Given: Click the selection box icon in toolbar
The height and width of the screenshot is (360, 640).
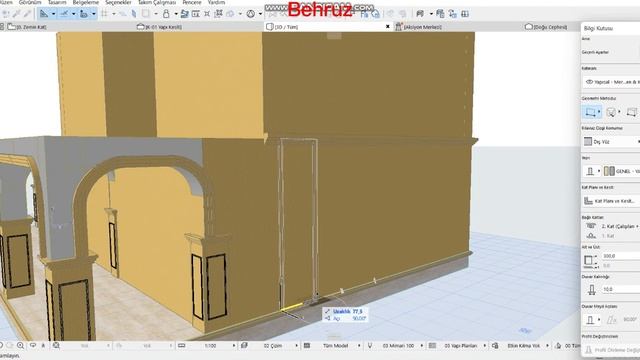Looking at the screenshot, I should coord(145,14).
